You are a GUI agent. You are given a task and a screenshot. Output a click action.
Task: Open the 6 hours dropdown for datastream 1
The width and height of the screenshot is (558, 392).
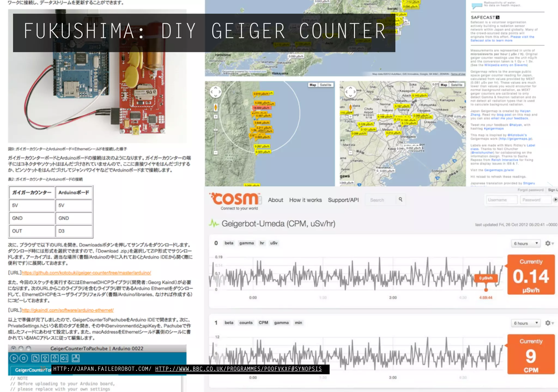[x=526, y=323]
